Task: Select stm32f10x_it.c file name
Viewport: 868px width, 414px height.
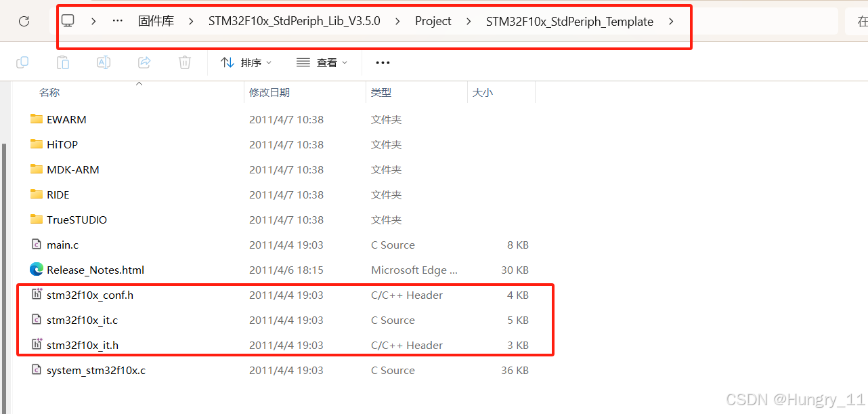Action: click(83, 320)
